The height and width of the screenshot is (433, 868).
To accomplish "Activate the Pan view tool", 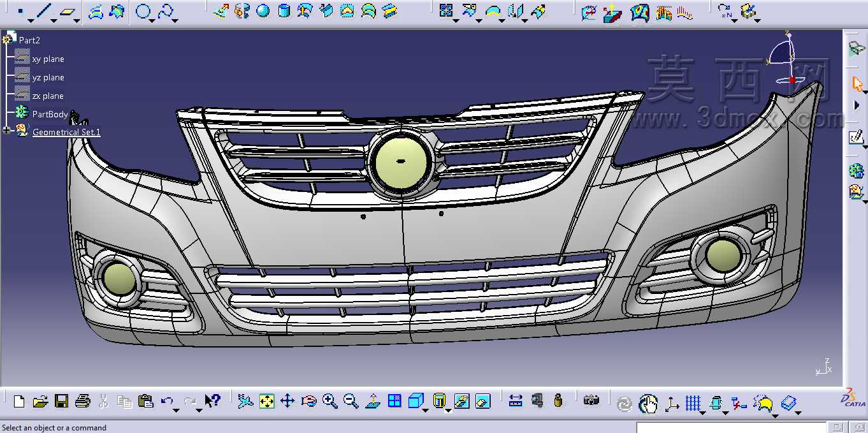I will (287, 401).
